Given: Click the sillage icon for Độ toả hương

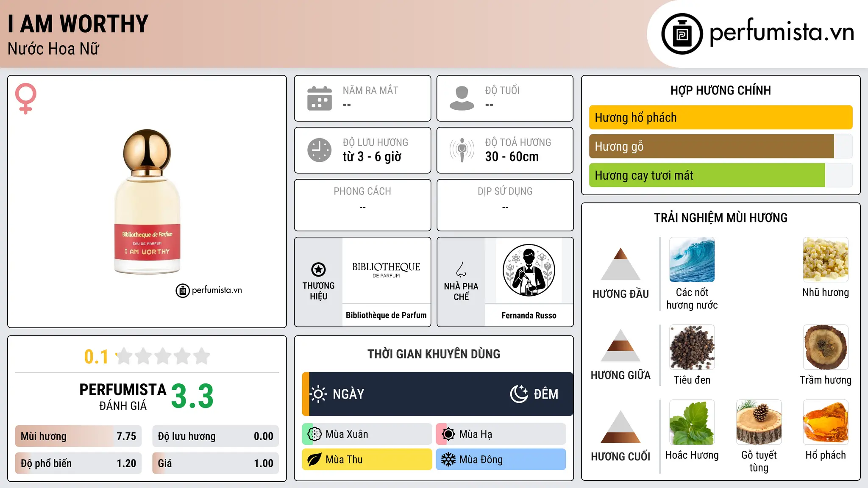Looking at the screenshot, I should pyautogui.click(x=462, y=150).
